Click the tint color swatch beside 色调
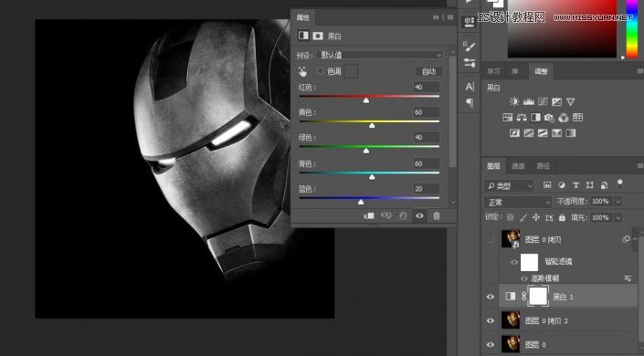 click(351, 71)
